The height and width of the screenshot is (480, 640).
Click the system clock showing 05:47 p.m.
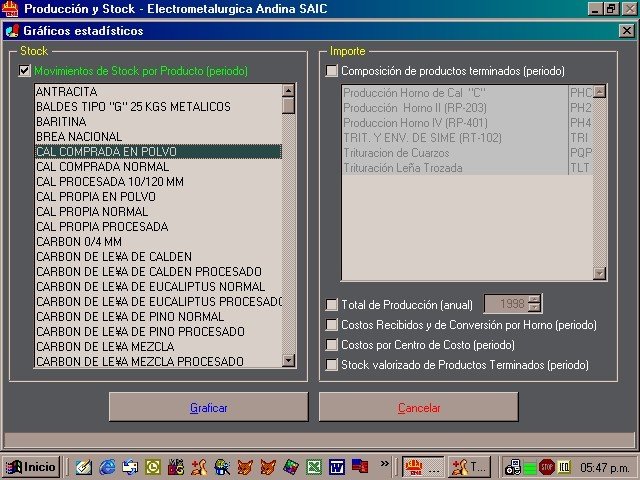point(604,467)
